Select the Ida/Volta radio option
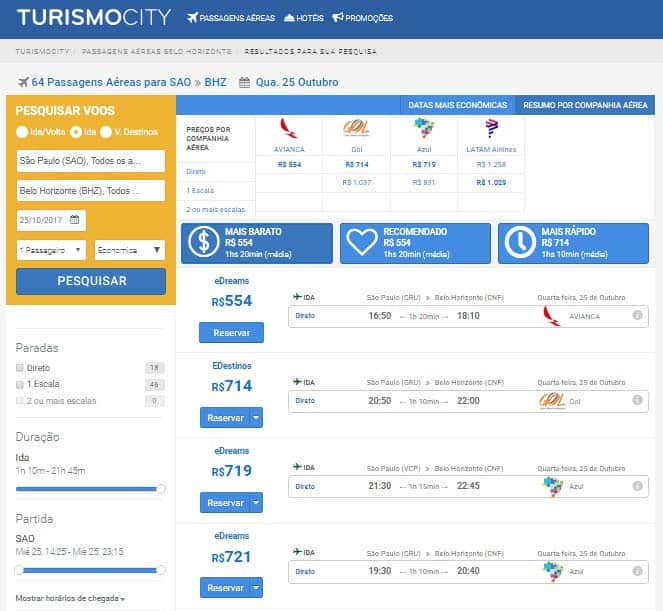Viewport: 663px width, 611px height. tap(22, 132)
